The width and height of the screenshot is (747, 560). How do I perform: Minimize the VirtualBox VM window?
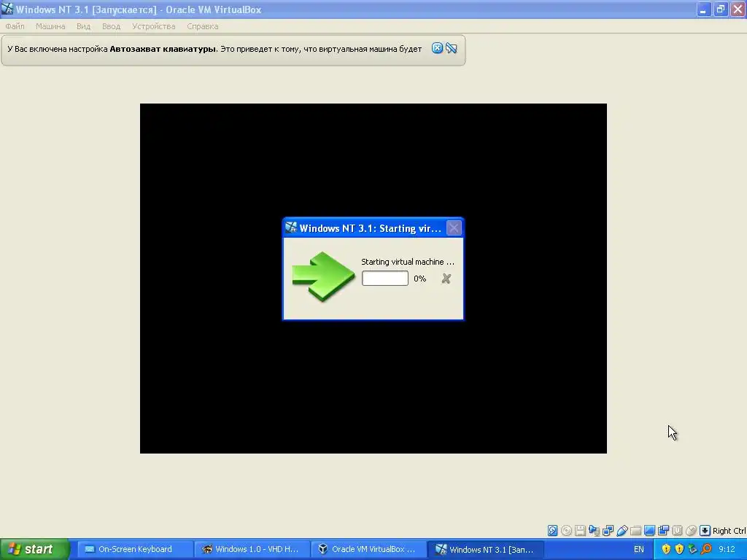(703, 9)
